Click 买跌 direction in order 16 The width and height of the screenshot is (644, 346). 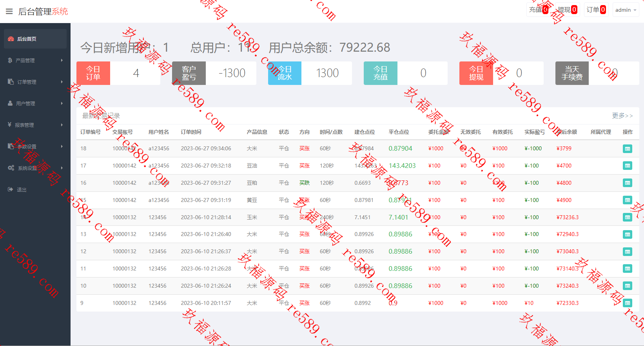305,183
